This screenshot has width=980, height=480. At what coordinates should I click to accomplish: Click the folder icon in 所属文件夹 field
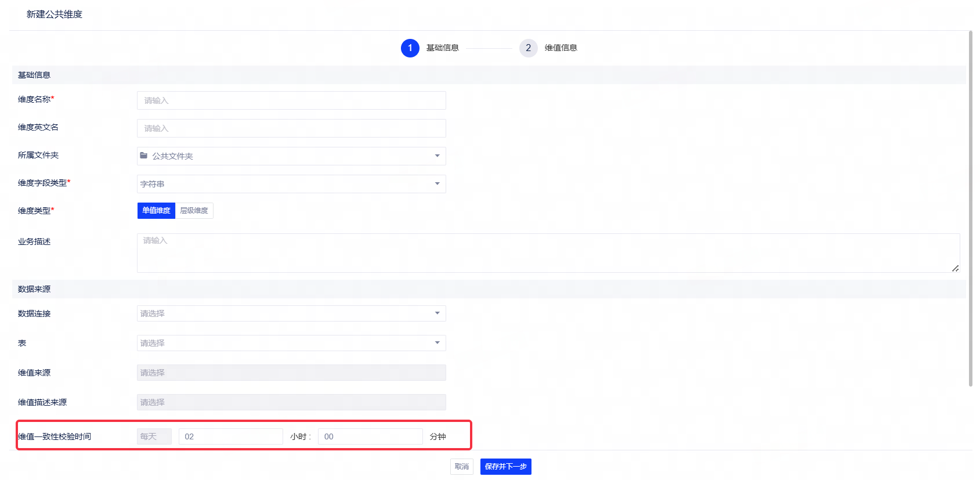pos(144,156)
